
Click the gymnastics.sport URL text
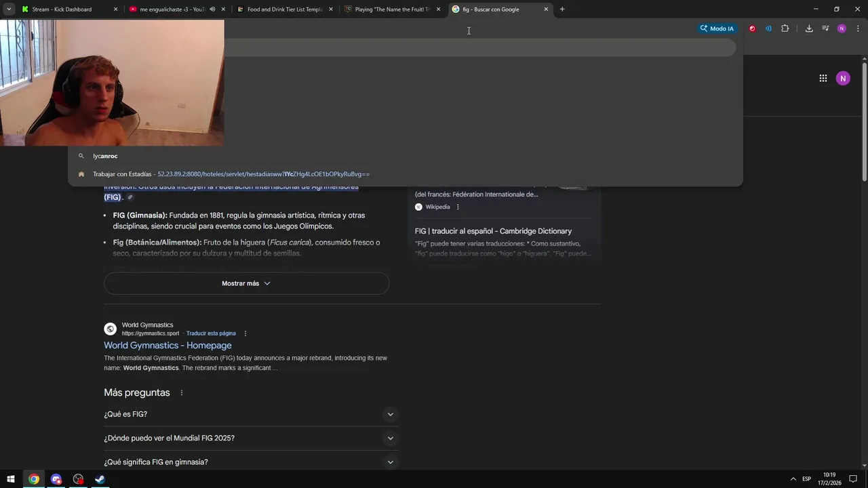tap(151, 333)
